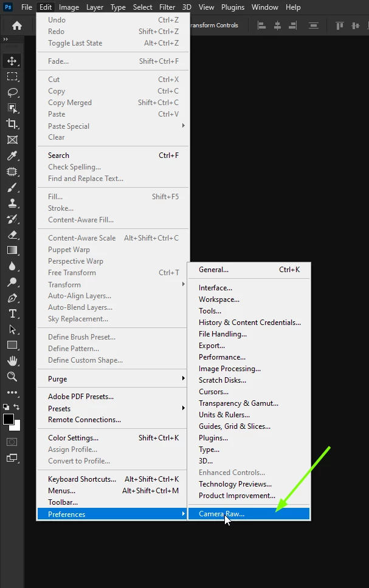The width and height of the screenshot is (369, 588).
Task: Select the Hand tool
Action: [12, 361]
